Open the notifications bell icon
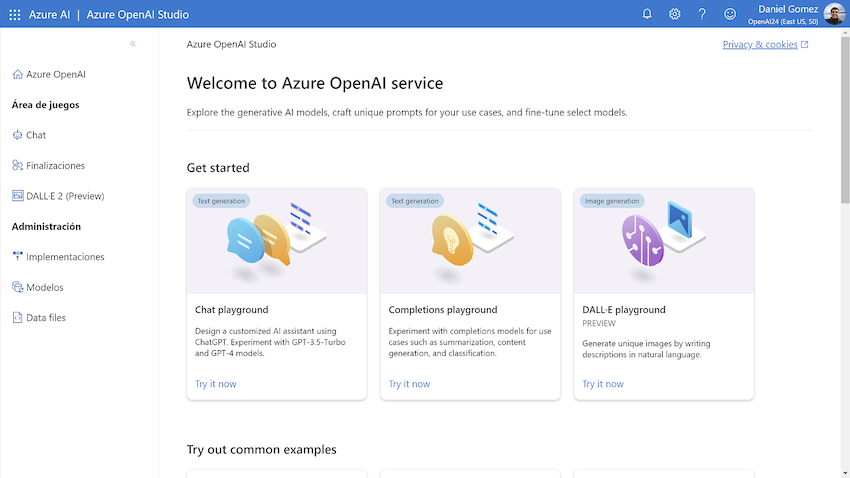 pos(647,14)
